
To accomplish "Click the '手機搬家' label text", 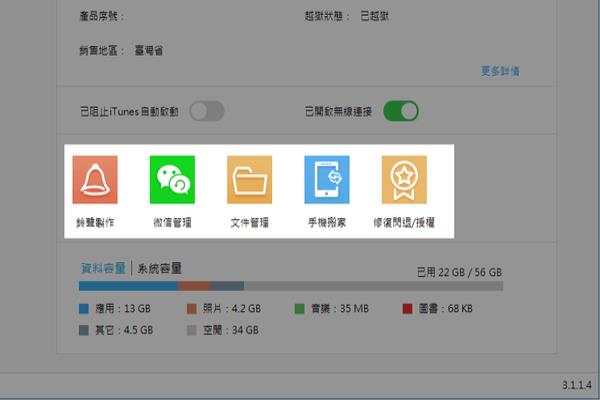I will click(327, 222).
